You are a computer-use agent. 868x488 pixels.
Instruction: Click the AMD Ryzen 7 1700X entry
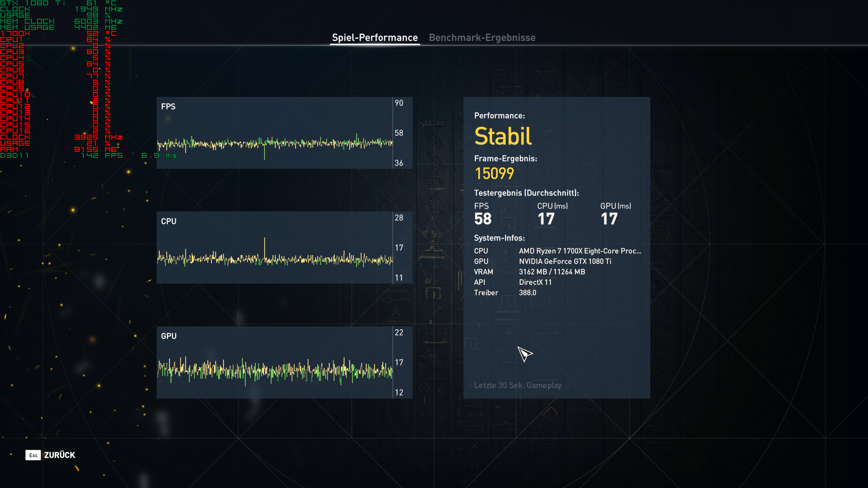[x=580, y=251]
